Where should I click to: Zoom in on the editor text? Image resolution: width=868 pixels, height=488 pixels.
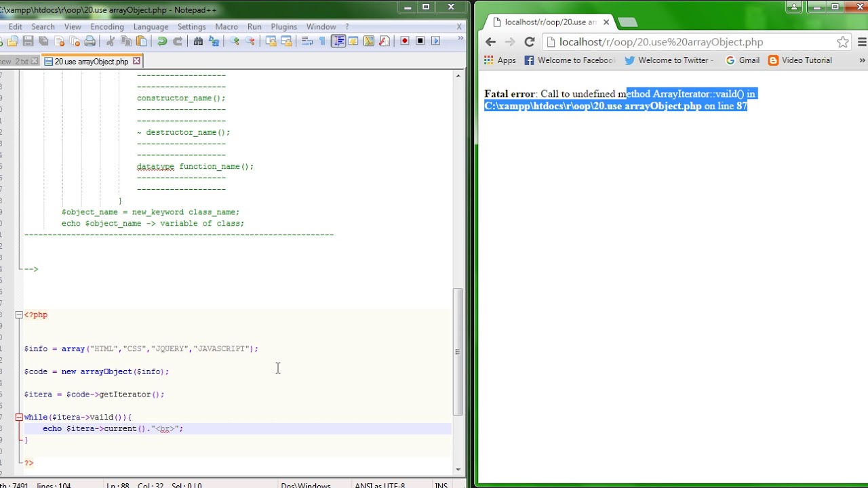[235, 41]
